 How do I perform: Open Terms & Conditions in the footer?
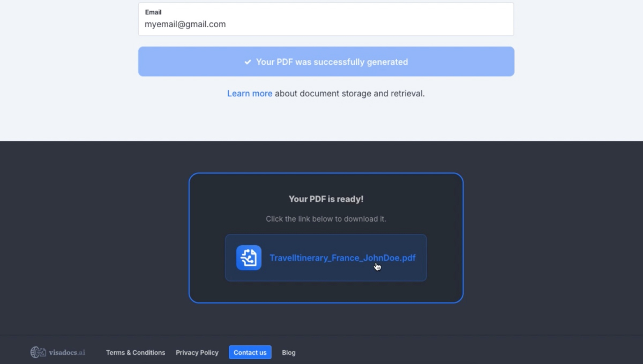pyautogui.click(x=136, y=352)
